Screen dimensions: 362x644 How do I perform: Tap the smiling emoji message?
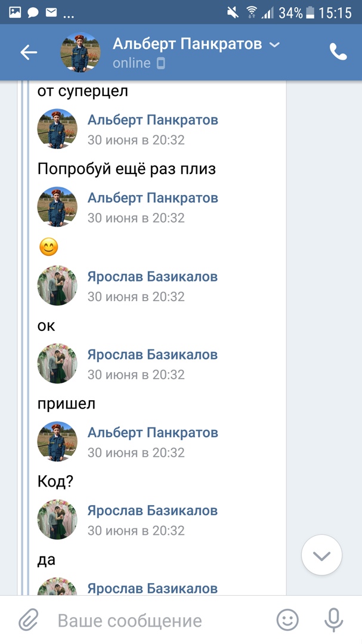tap(49, 247)
